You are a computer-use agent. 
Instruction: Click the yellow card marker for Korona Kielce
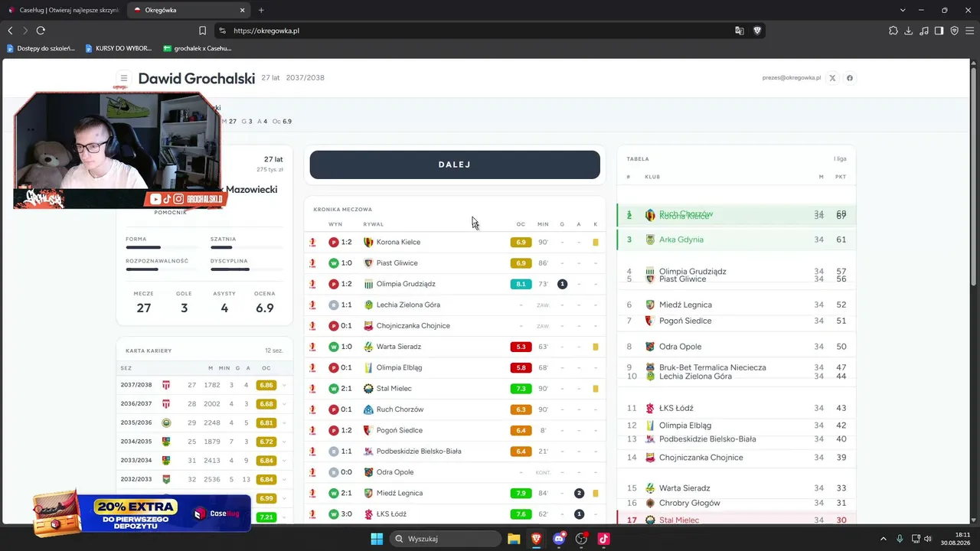pos(596,242)
